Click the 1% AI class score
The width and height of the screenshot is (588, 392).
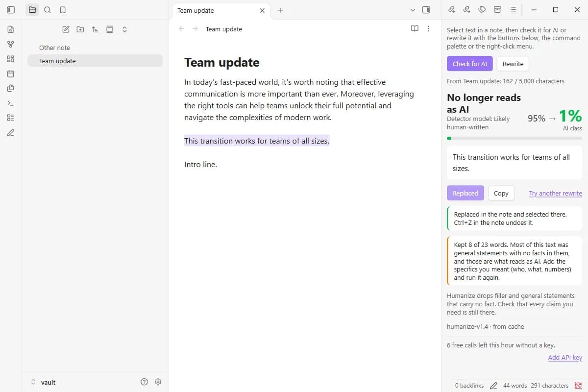tap(570, 116)
